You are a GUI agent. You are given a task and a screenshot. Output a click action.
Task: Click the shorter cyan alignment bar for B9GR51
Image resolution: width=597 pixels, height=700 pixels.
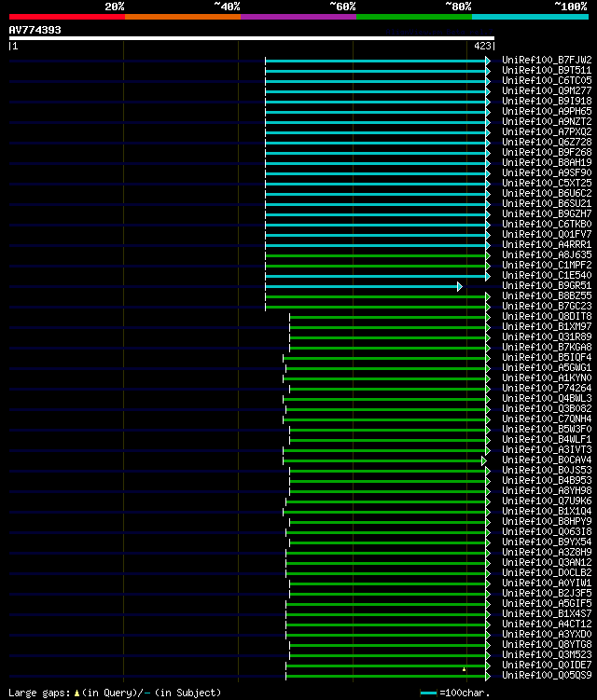pos(362,286)
